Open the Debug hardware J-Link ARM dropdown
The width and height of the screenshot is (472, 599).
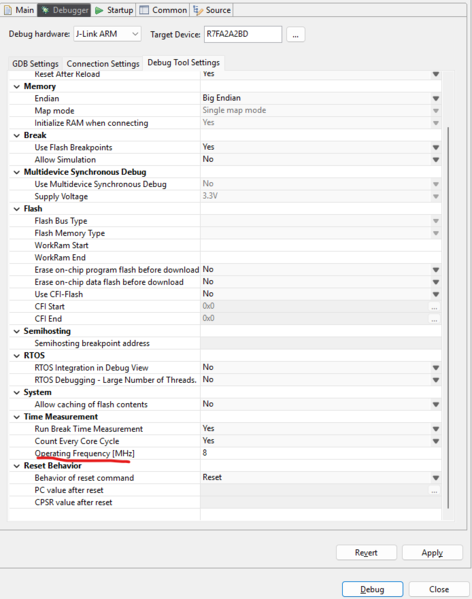(107, 34)
